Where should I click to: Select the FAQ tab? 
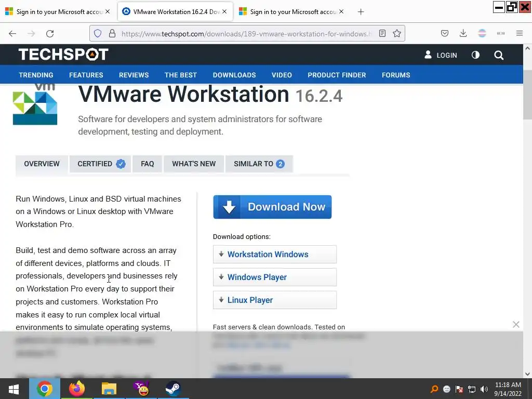point(147,164)
